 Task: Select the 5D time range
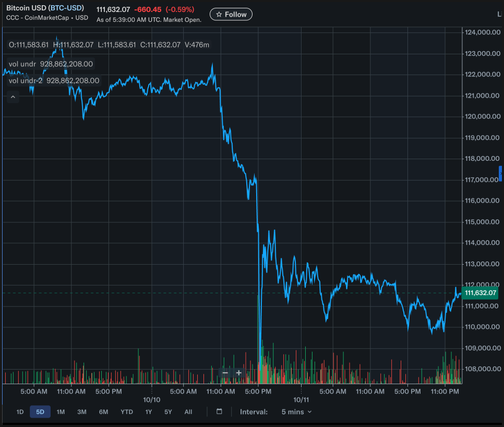click(x=40, y=412)
